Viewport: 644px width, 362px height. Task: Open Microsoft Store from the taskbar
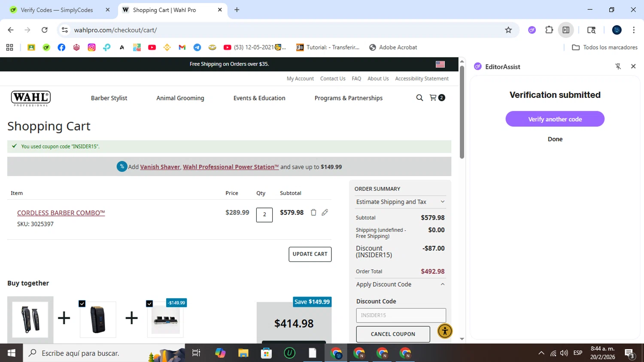tap(267, 353)
